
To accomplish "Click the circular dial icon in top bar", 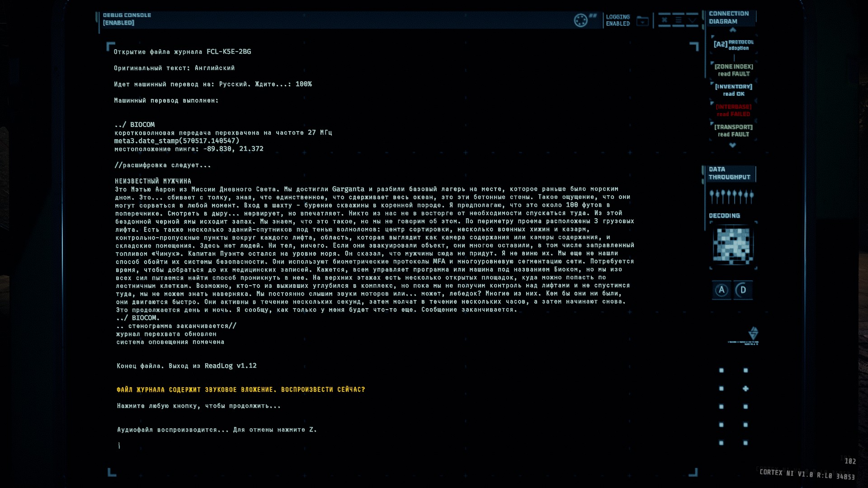I will (580, 20).
